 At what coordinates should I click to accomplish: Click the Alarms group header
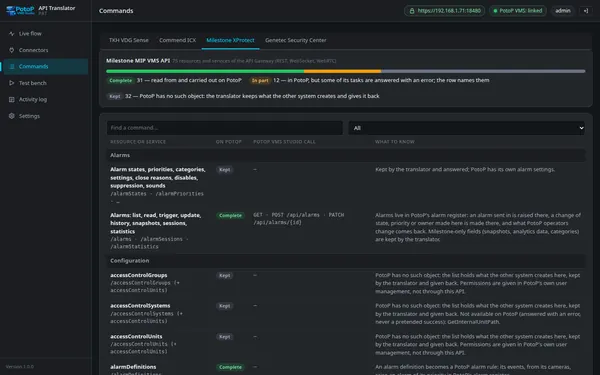tap(346, 155)
